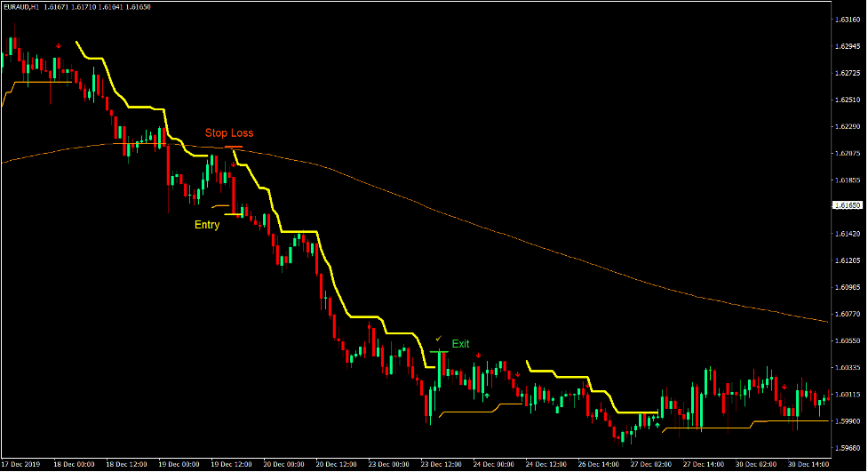Click the red down arrow above 30 Dec 14:00

(x=784, y=386)
